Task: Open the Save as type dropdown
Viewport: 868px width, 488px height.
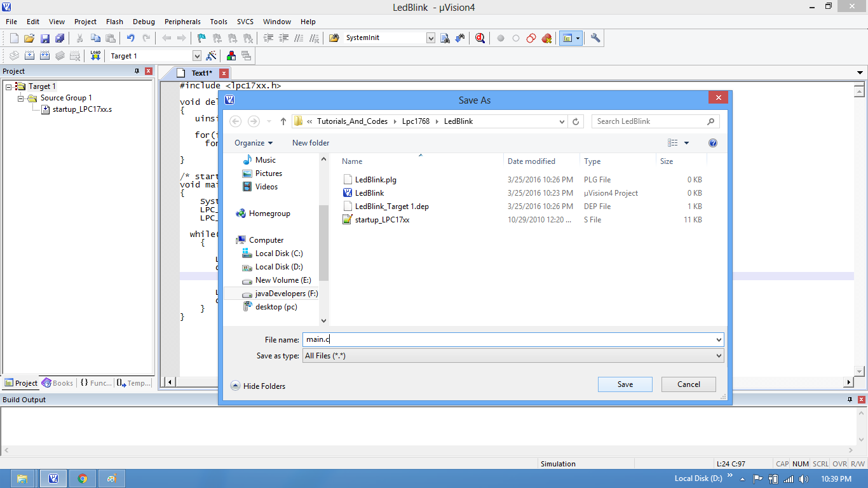Action: click(x=719, y=356)
